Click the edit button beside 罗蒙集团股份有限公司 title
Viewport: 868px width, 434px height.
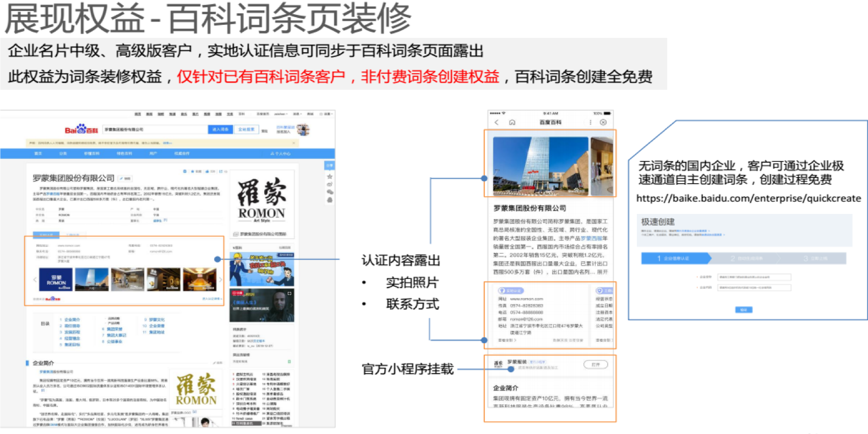(125, 178)
